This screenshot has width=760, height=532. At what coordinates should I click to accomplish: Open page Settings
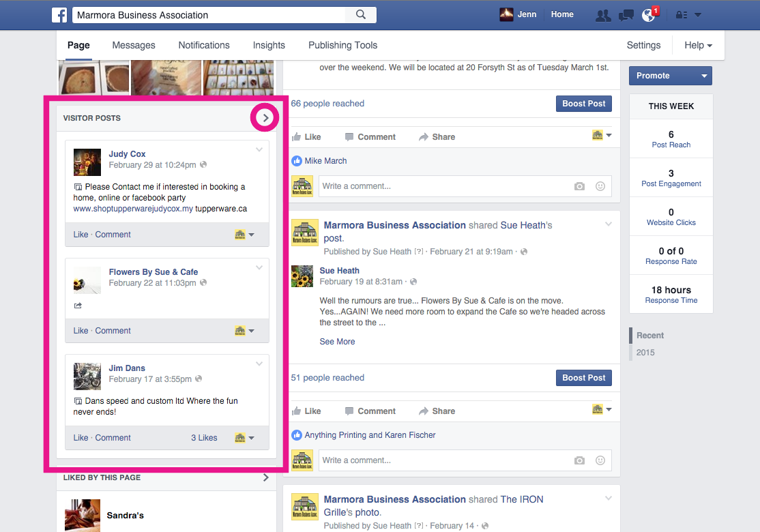click(643, 45)
